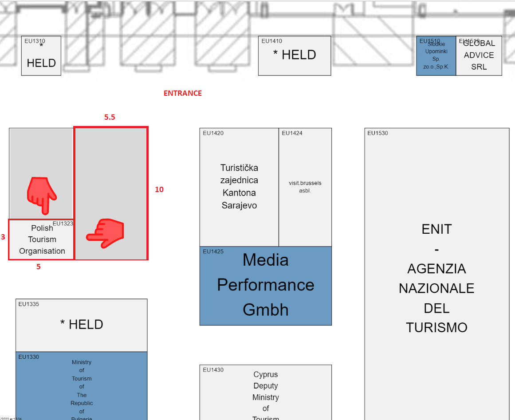This screenshot has width=515, height=420.
Task: Select the Turistička zajednica Kantona Sarajevo booth
Action: (x=239, y=187)
